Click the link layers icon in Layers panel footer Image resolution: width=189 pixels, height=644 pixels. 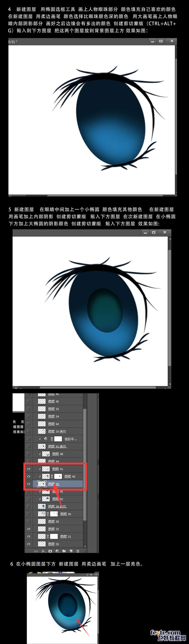point(36,551)
